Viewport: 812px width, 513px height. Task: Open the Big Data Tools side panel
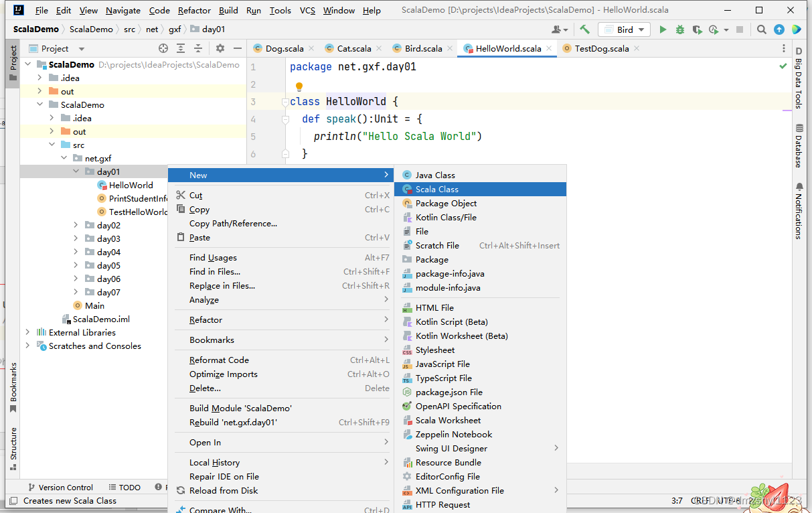[799, 78]
